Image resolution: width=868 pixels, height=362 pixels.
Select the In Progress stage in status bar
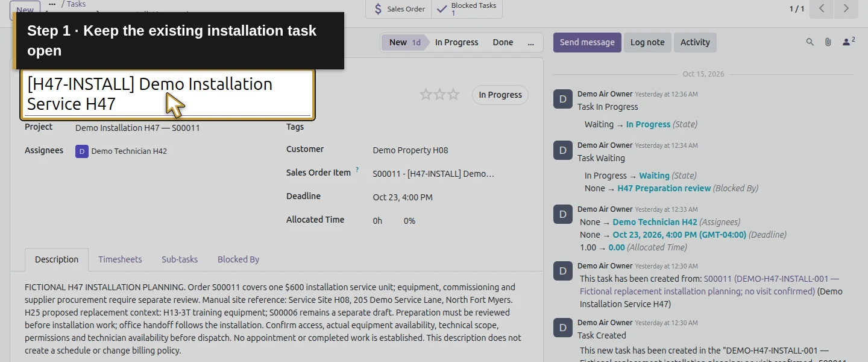click(x=456, y=42)
